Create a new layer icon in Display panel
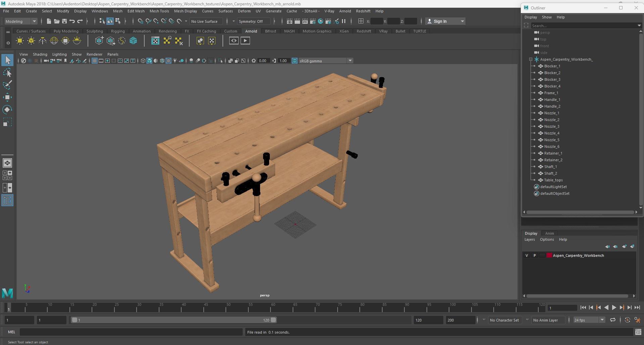 point(624,246)
